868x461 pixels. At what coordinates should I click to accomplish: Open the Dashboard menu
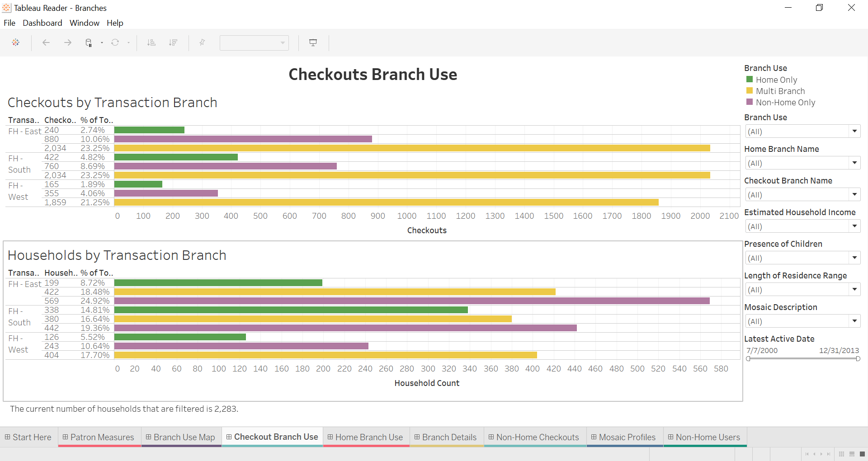click(42, 23)
